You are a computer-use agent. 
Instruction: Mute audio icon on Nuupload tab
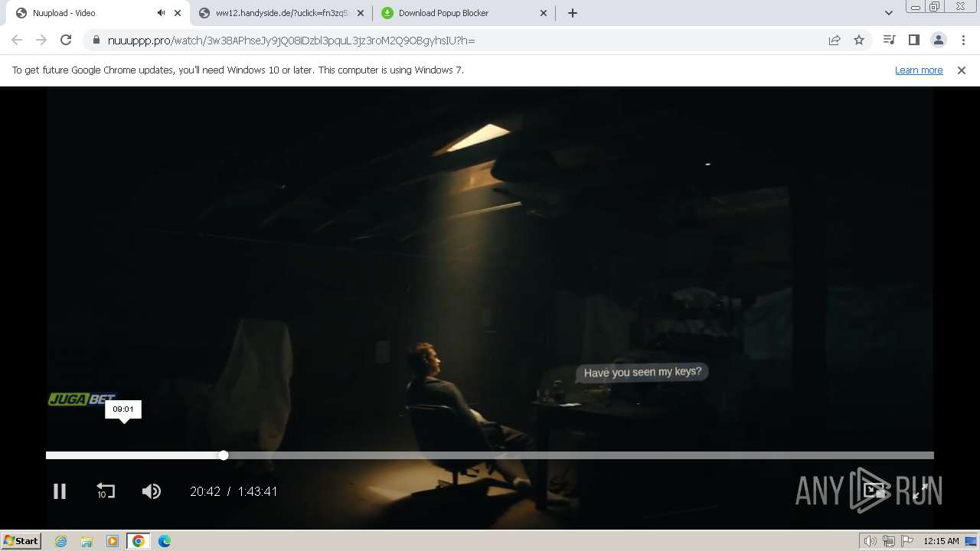coord(161,13)
